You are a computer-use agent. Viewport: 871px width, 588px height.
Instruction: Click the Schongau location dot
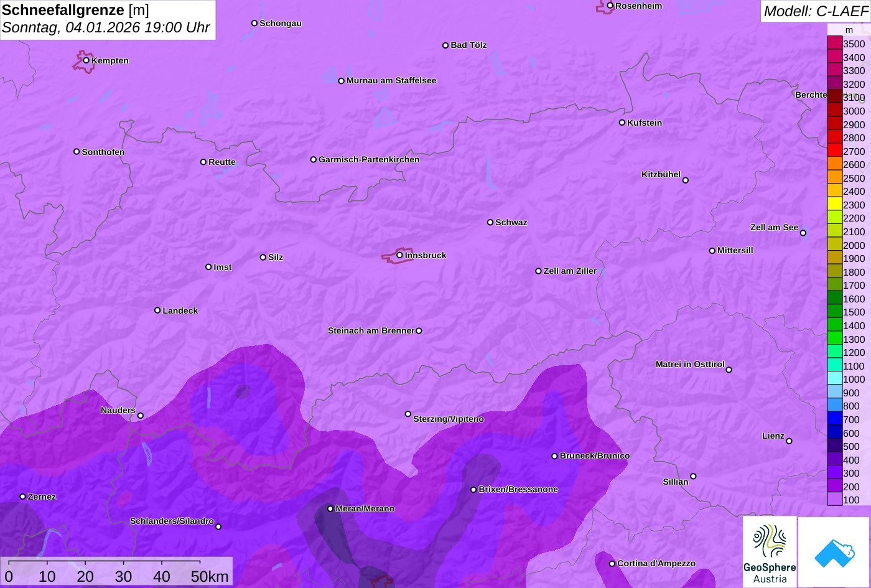(254, 23)
